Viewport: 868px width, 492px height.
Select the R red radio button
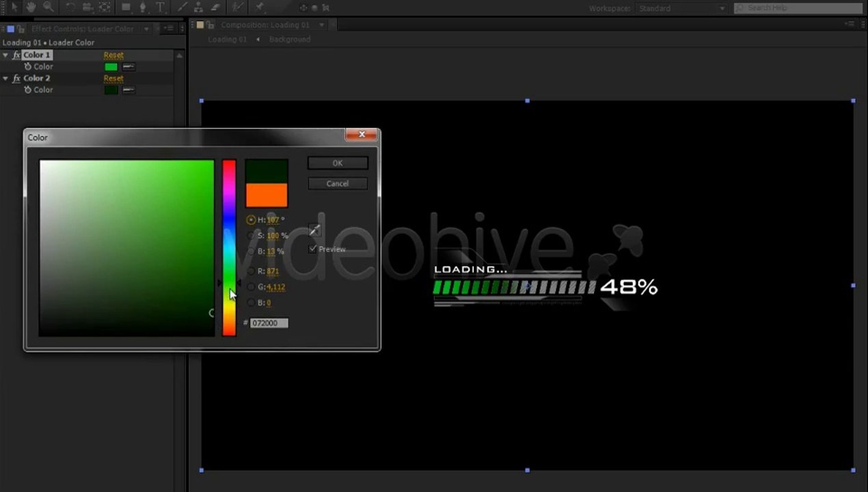pos(251,271)
